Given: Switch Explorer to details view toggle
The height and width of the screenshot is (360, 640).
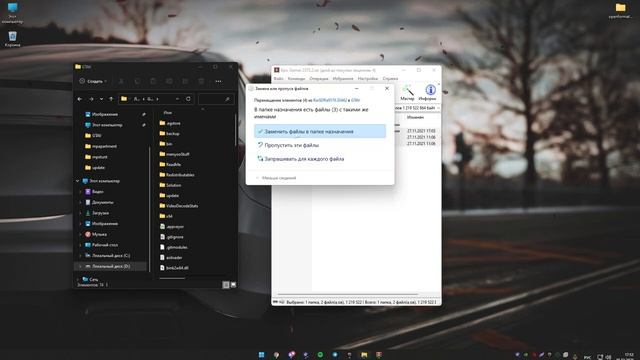Looking at the screenshot, I should click(226, 285).
